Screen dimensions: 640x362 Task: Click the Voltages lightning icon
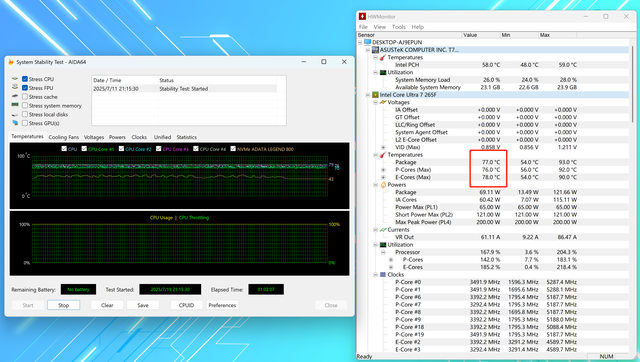pyautogui.click(x=383, y=102)
